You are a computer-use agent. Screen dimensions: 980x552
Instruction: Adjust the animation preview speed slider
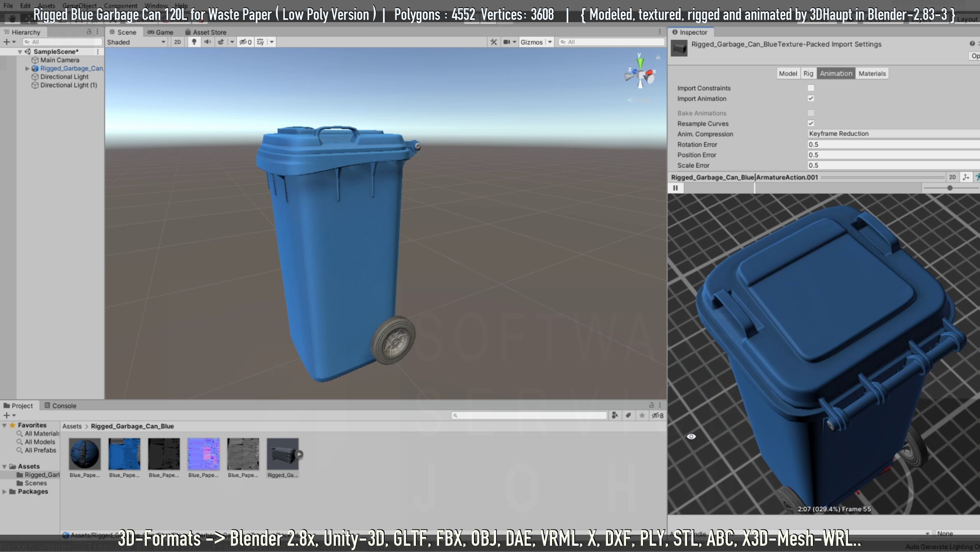950,188
